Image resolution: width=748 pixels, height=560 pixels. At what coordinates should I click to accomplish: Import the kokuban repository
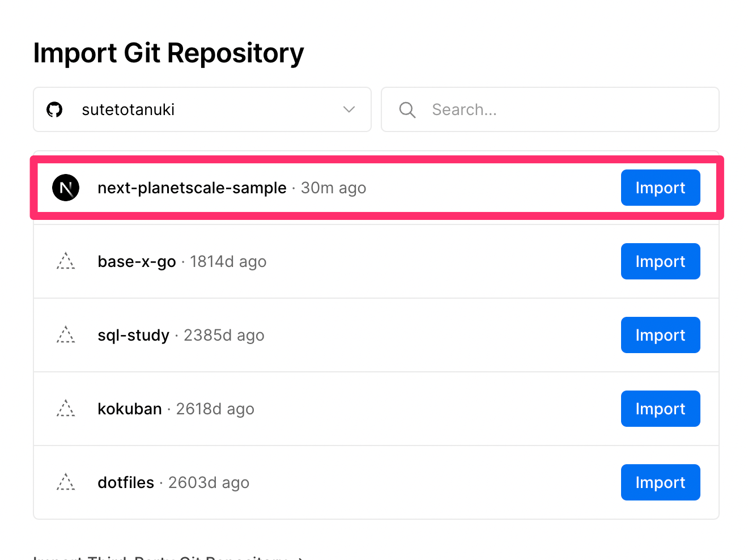point(660,409)
